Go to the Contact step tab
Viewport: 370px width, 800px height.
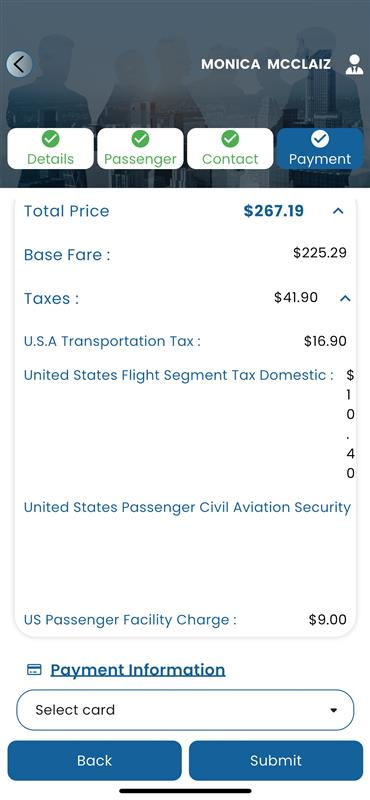[x=230, y=148]
